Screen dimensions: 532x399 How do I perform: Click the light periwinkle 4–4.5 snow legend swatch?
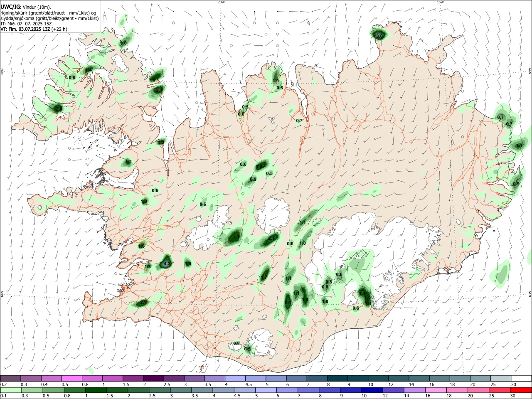pyautogui.click(x=235, y=379)
